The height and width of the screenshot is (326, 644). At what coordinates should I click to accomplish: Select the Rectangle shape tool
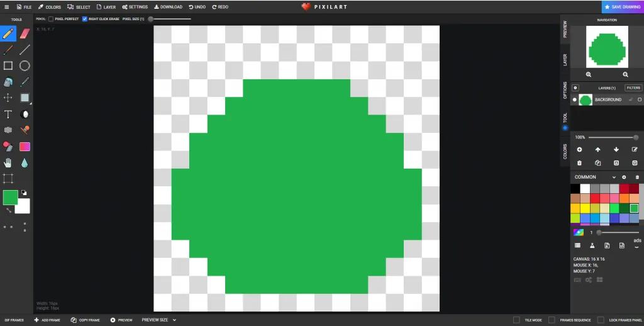(x=8, y=66)
